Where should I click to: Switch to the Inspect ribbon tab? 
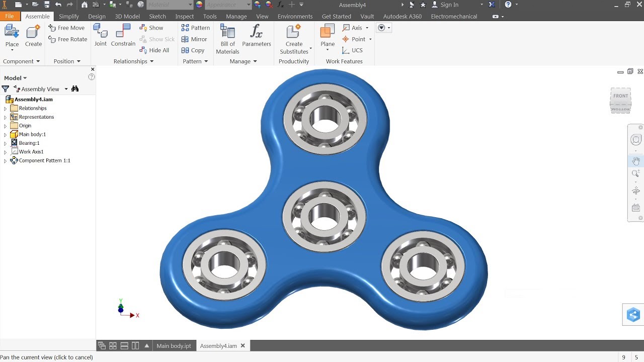[x=185, y=16]
